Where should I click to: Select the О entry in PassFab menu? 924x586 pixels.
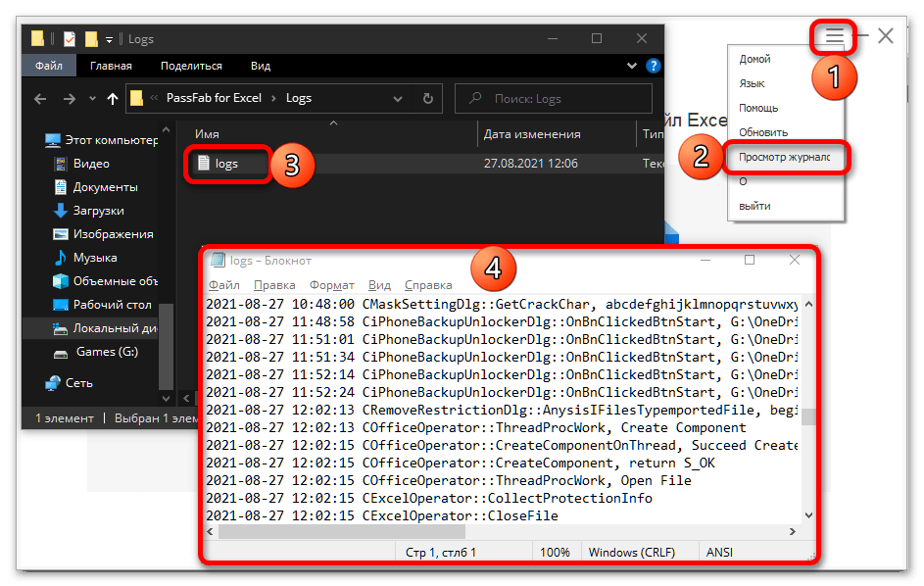[743, 181]
